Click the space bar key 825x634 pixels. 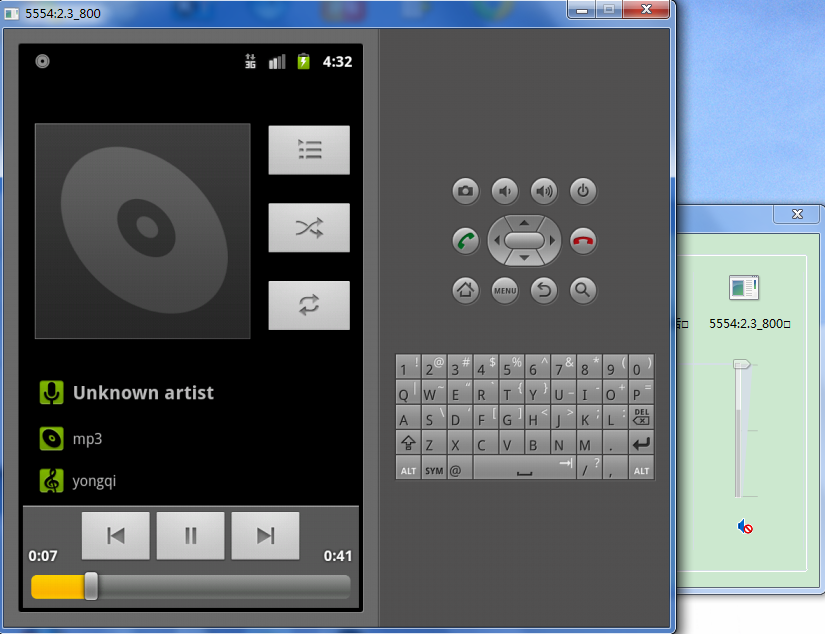point(524,468)
